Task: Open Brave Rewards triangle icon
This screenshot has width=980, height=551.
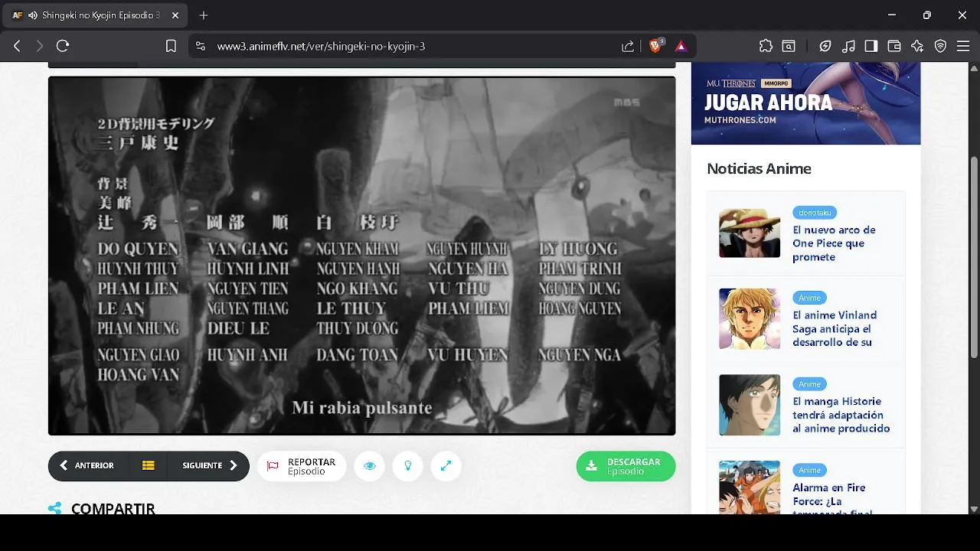Action: coord(681,46)
